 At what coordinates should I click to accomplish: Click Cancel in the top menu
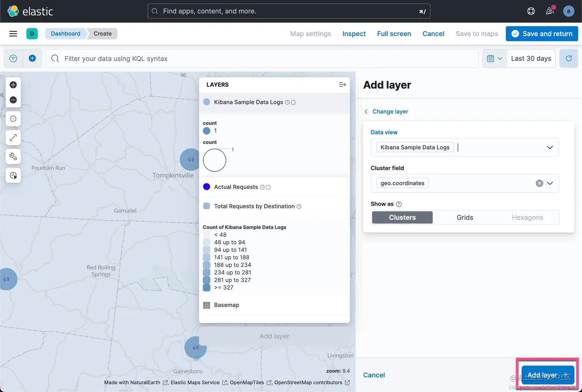pyautogui.click(x=433, y=34)
